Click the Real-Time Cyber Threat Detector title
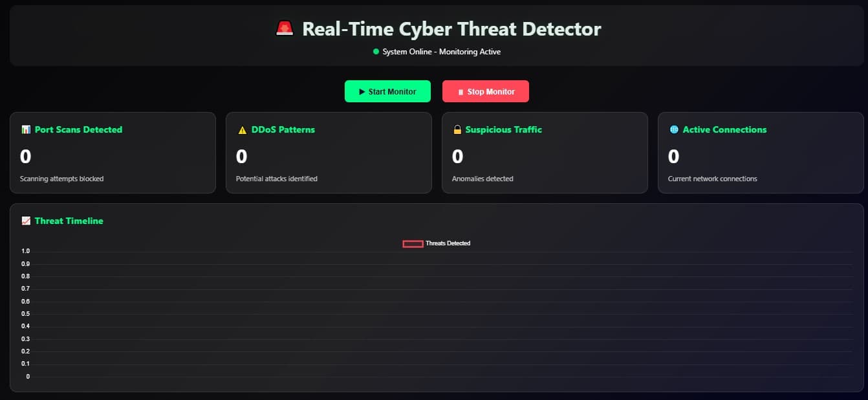868x400 pixels. [x=451, y=28]
